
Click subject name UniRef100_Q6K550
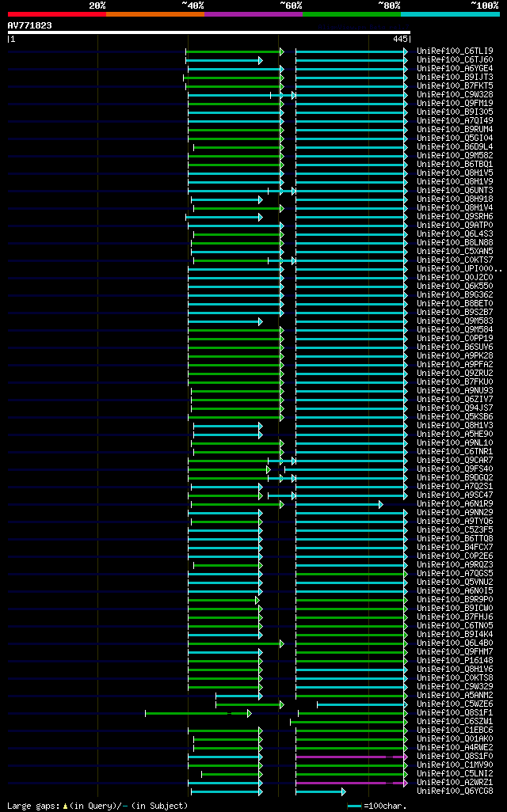click(x=456, y=286)
